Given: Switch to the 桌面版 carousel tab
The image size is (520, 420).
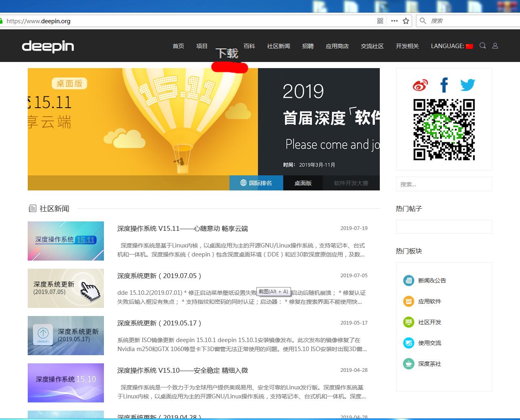Looking at the screenshot, I should tap(303, 183).
